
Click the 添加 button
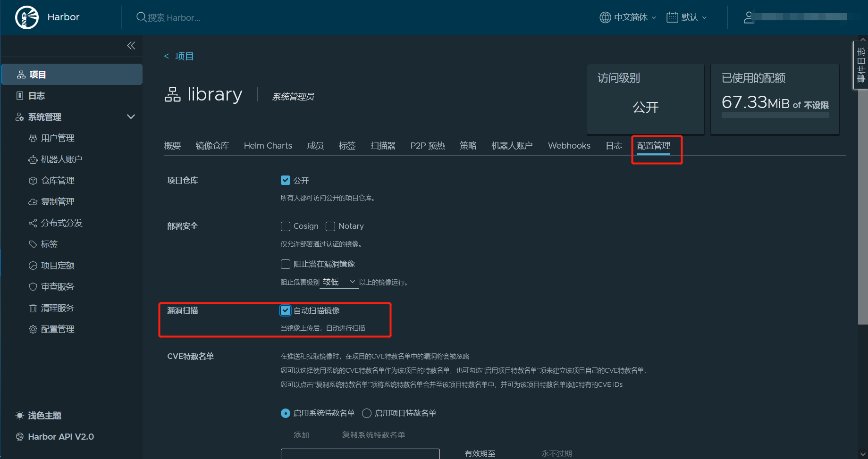pyautogui.click(x=301, y=435)
